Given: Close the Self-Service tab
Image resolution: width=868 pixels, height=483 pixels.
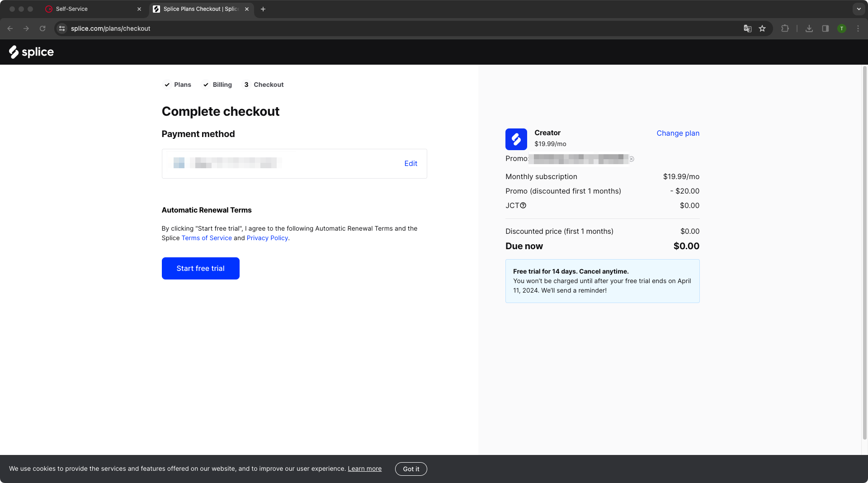Looking at the screenshot, I should pos(139,9).
